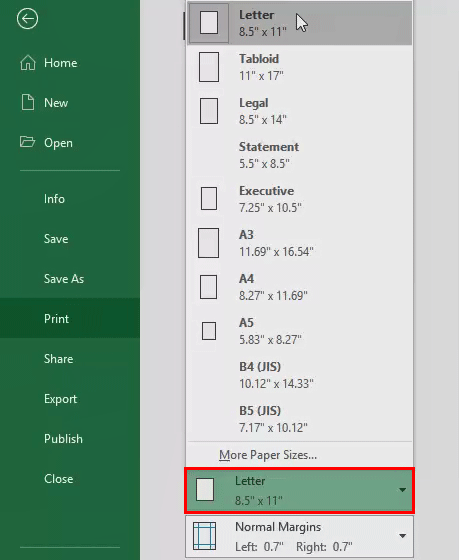Select Statement 5.5" x 8.5" paper size

pyautogui.click(x=300, y=155)
